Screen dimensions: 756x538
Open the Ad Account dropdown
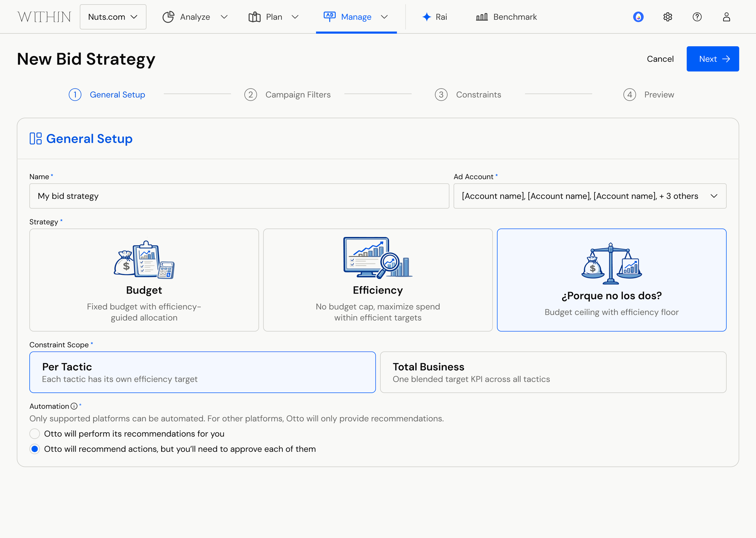[x=590, y=196]
